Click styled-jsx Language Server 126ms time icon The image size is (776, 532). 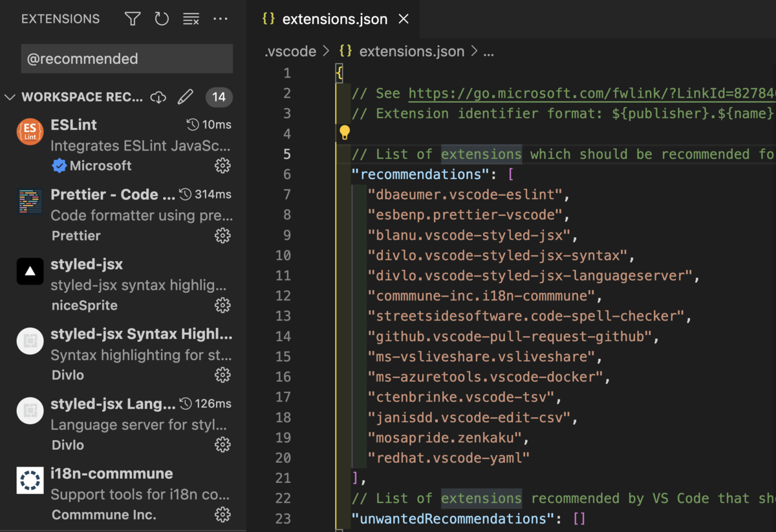[185, 404]
